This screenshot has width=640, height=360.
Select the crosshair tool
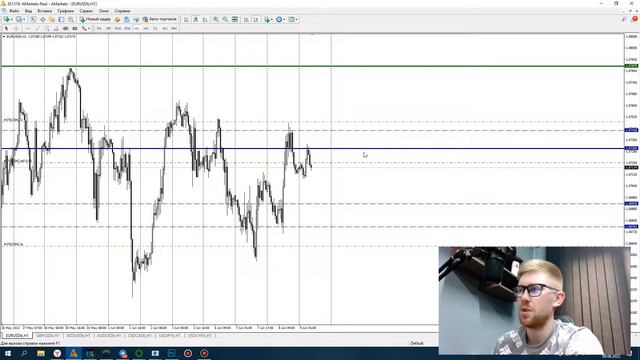point(16,29)
